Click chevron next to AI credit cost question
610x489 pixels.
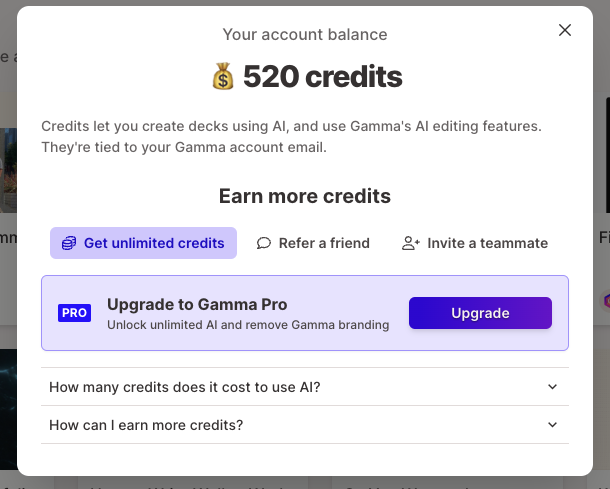[x=552, y=387]
